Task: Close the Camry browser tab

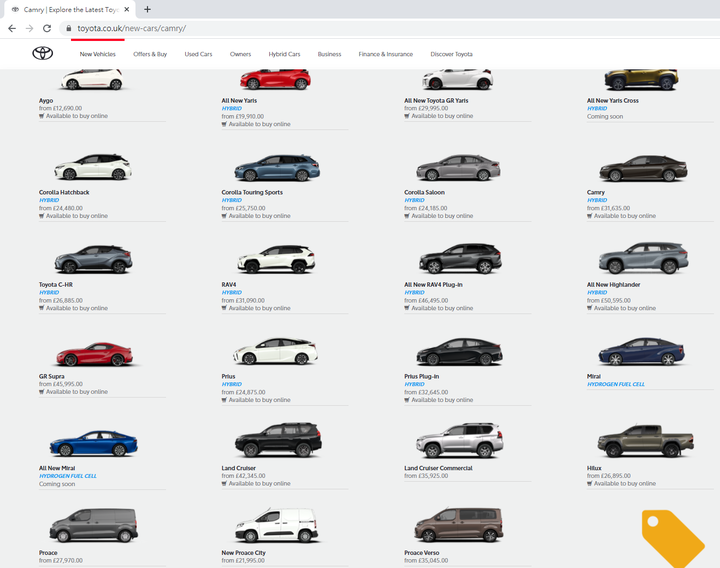Action: [x=127, y=9]
